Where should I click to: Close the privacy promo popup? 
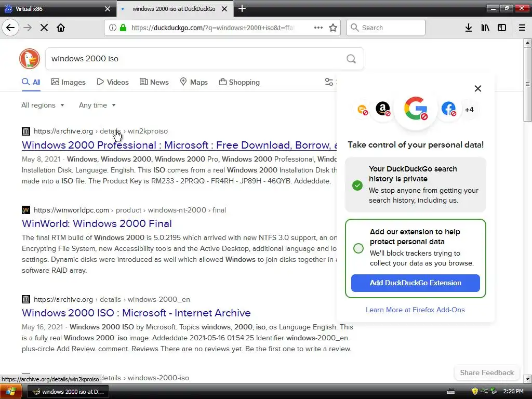(478, 88)
